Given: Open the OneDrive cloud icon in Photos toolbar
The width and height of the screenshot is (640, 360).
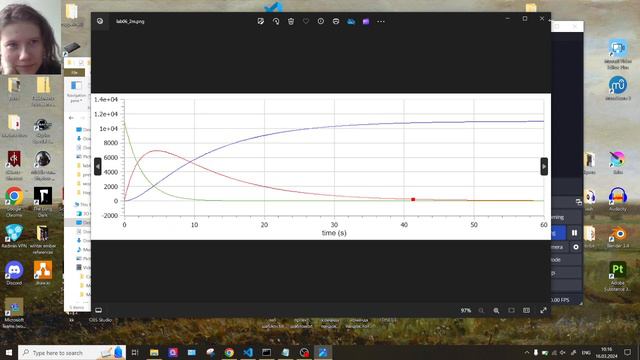Looking at the screenshot, I should pos(351,21).
